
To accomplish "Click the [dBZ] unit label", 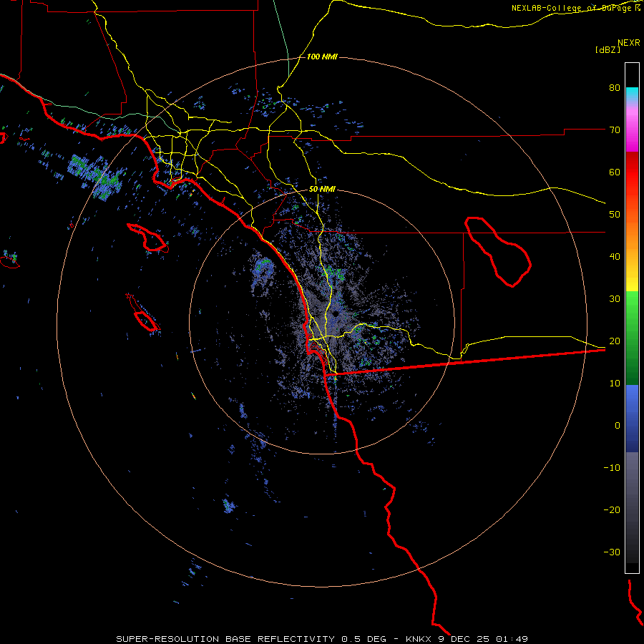I will click(x=608, y=49).
